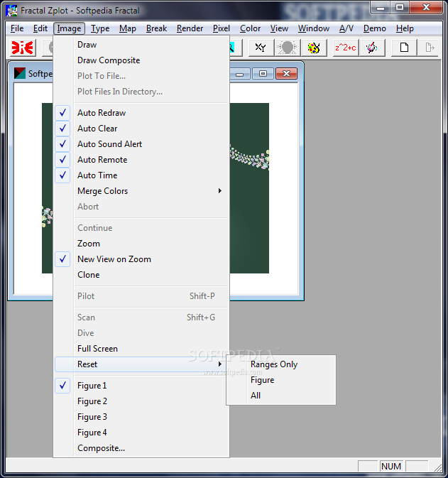448x478 pixels.
Task: Open the Map menu
Action: coord(127,28)
